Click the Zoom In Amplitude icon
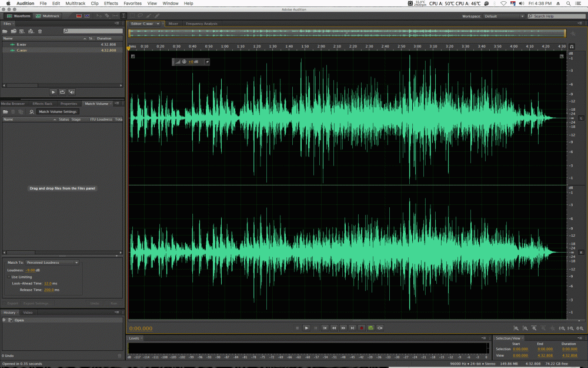 [516, 328]
